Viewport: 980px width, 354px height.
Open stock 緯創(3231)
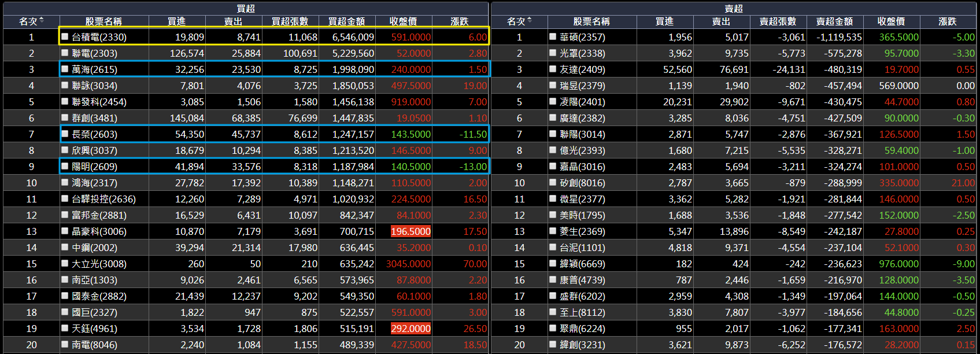coord(582,345)
